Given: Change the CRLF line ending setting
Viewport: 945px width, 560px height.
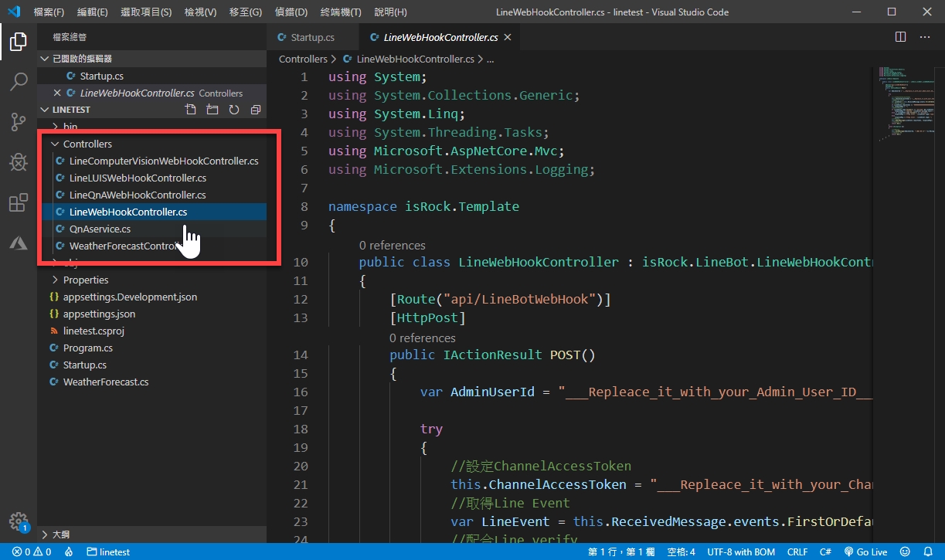Looking at the screenshot, I should pyautogui.click(x=797, y=552).
